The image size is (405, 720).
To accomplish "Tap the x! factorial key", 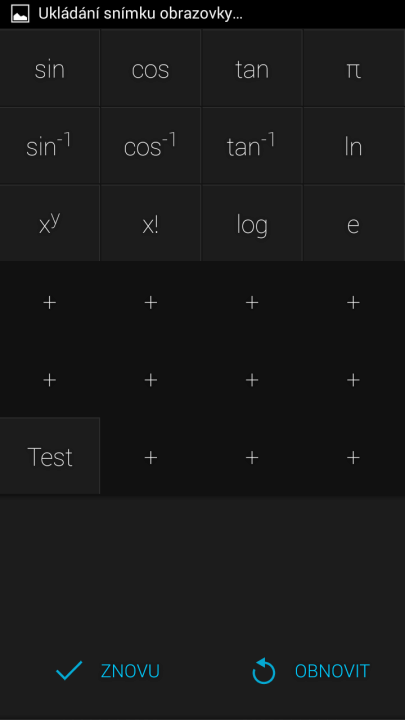I will [x=151, y=223].
